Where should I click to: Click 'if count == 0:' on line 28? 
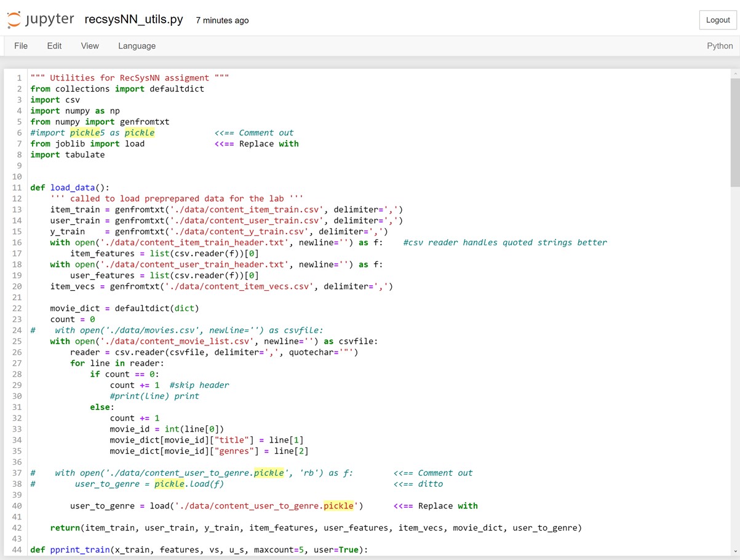pyautogui.click(x=125, y=374)
